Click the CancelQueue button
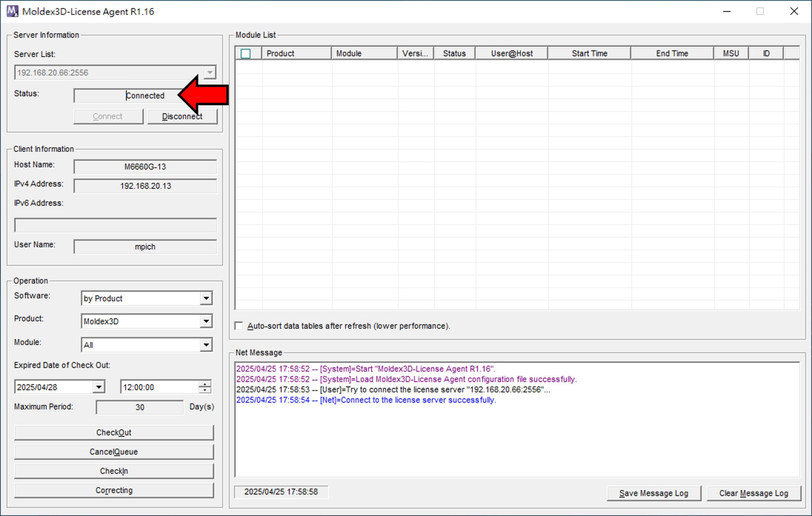 [114, 452]
